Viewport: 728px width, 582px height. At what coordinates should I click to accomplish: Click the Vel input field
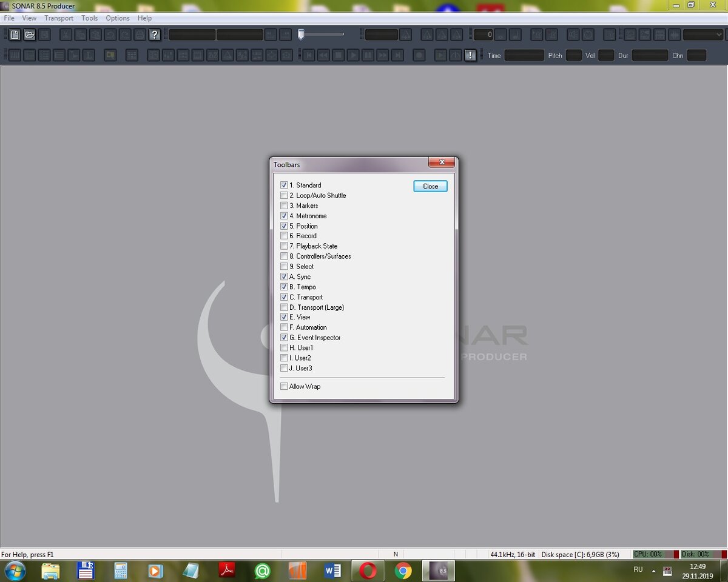tap(605, 55)
